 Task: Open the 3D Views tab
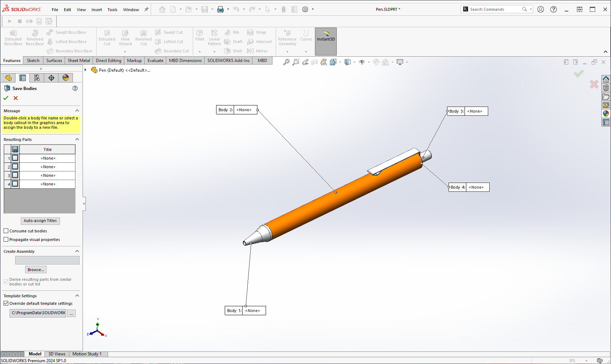point(57,354)
